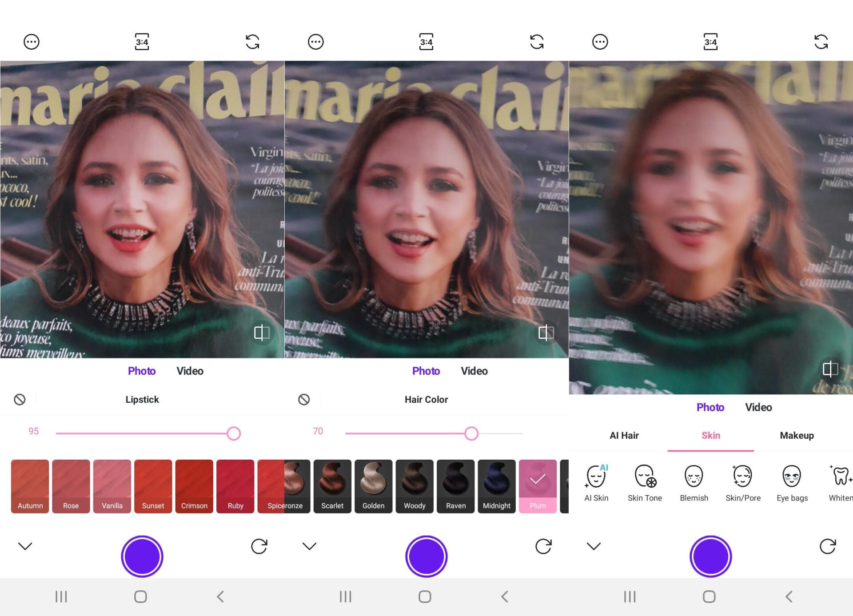Open the Blemish tool
Image resolution: width=853 pixels, height=616 pixels.
[694, 483]
